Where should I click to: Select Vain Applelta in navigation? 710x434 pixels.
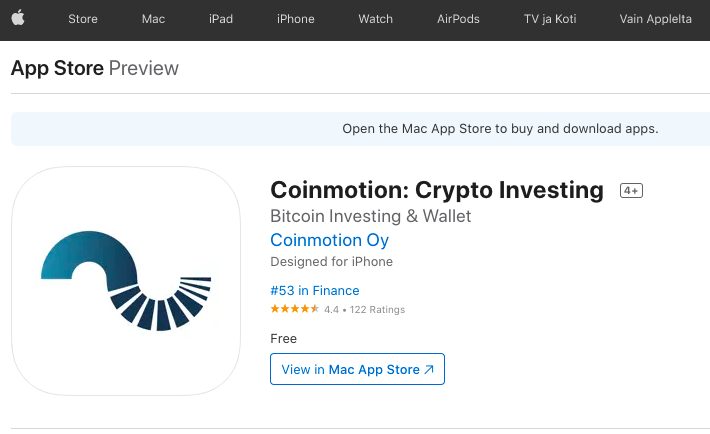point(655,19)
